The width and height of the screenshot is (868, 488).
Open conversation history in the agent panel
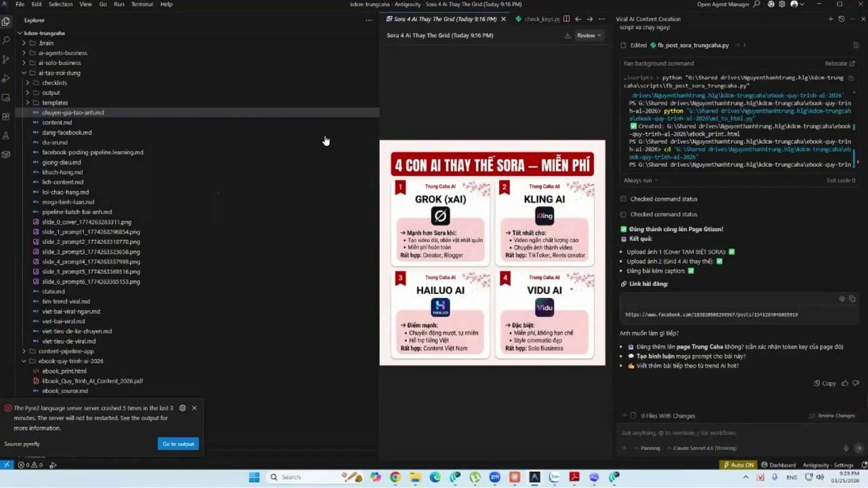(842, 19)
